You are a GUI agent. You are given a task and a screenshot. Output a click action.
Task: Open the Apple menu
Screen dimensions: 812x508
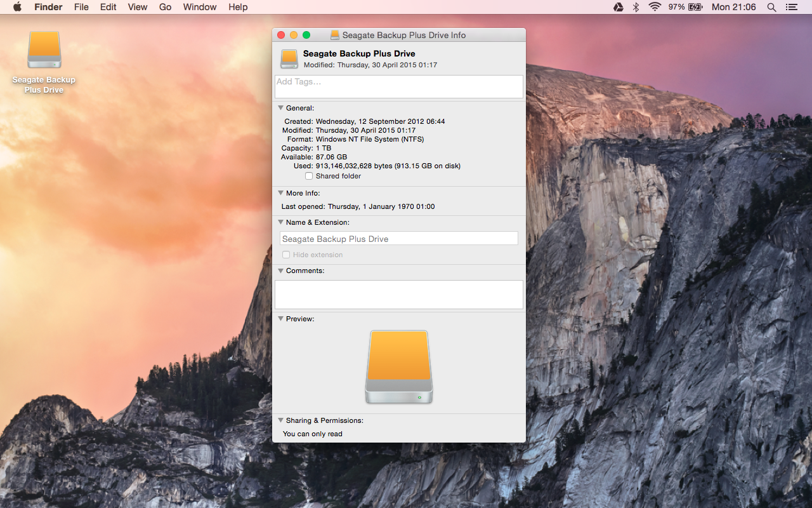pyautogui.click(x=17, y=7)
